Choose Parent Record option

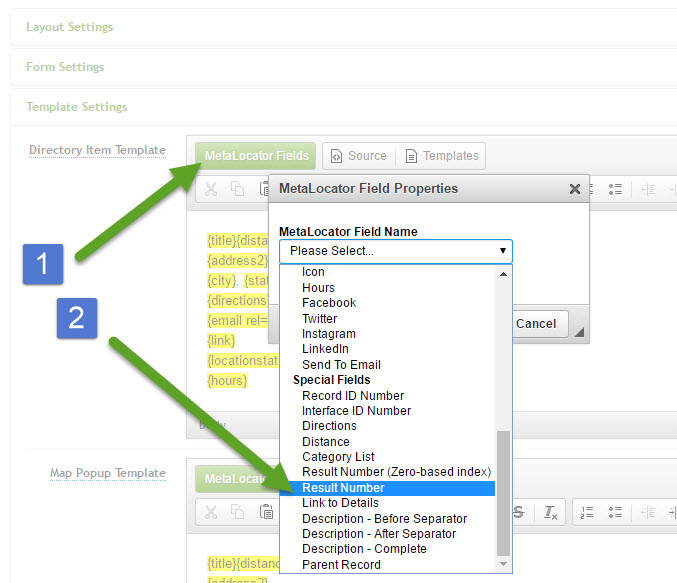(341, 565)
